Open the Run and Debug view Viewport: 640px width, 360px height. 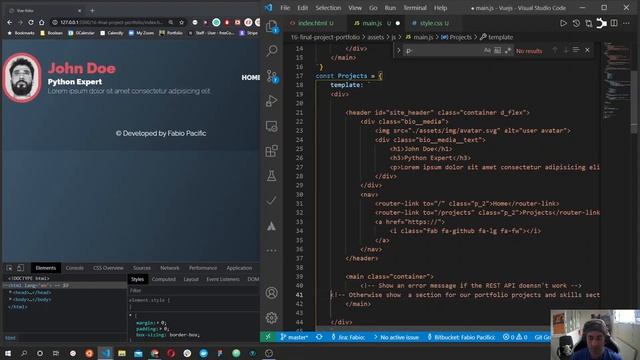coord(271,101)
